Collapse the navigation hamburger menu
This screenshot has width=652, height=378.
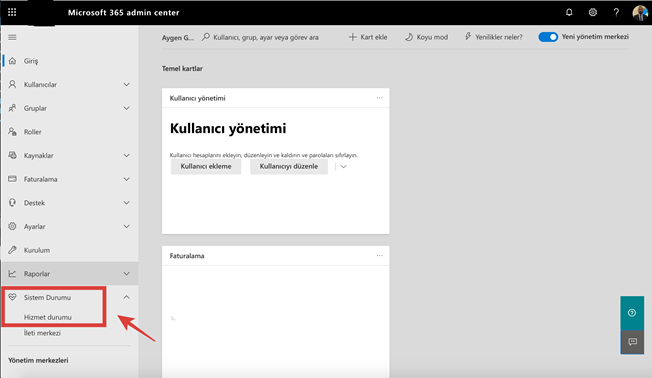coord(12,37)
